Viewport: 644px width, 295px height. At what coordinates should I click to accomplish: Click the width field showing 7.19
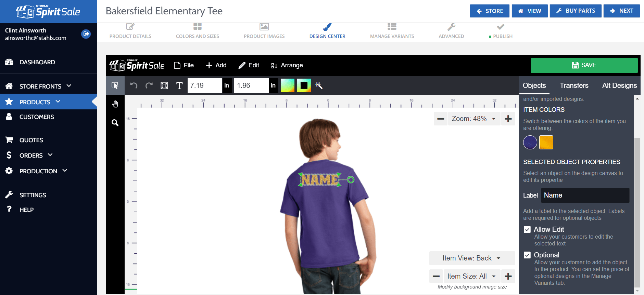(205, 85)
